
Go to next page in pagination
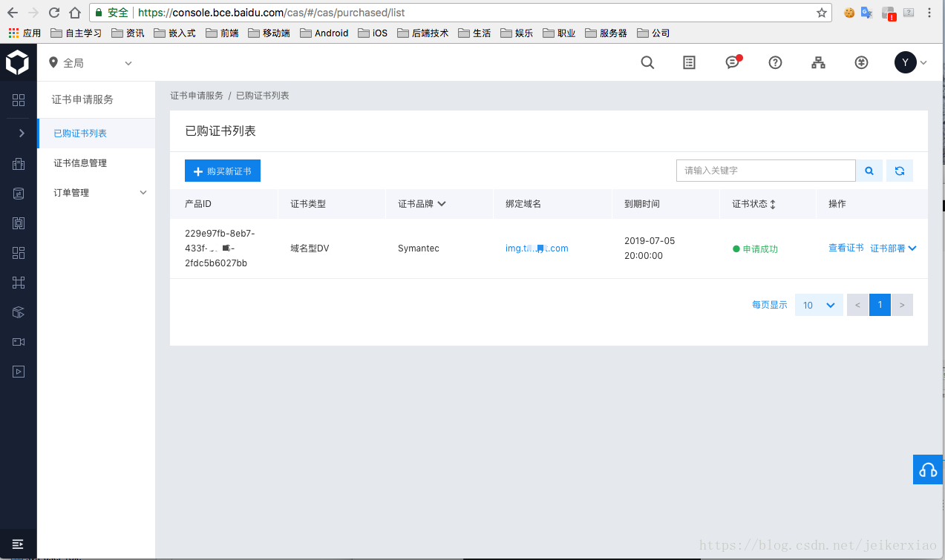902,305
